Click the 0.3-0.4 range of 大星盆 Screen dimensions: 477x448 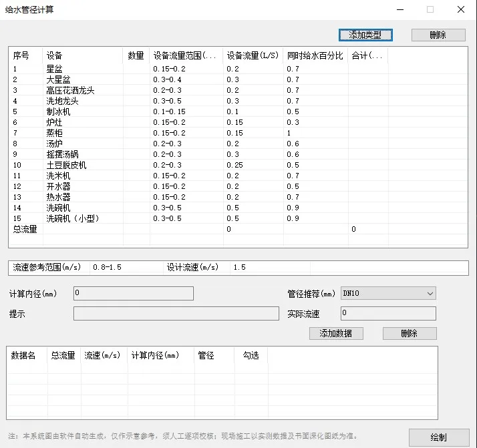click(x=167, y=79)
